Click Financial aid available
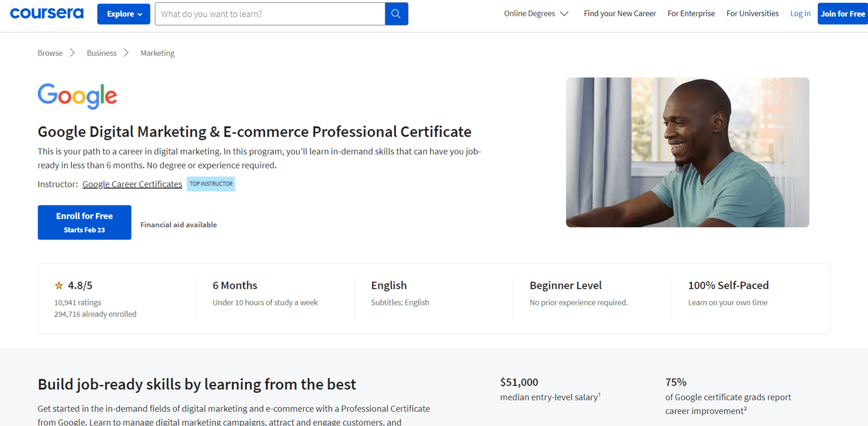Image resolution: width=868 pixels, height=426 pixels. point(178,224)
